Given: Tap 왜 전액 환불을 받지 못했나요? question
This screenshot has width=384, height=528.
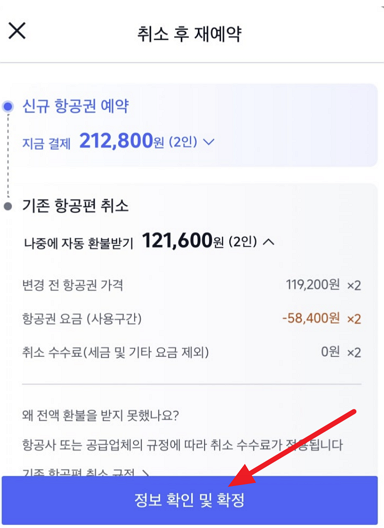Looking at the screenshot, I should [x=100, y=416].
